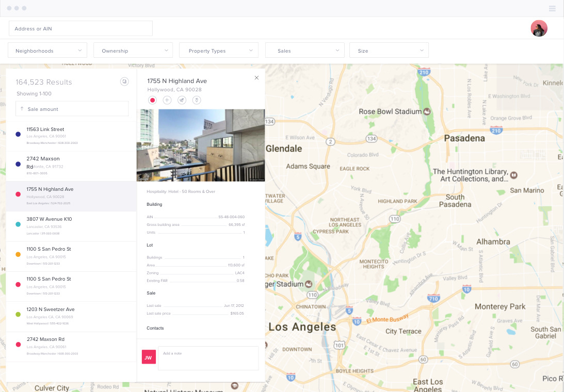
Task: Click the Highland Park label on the map
Action: (397, 201)
